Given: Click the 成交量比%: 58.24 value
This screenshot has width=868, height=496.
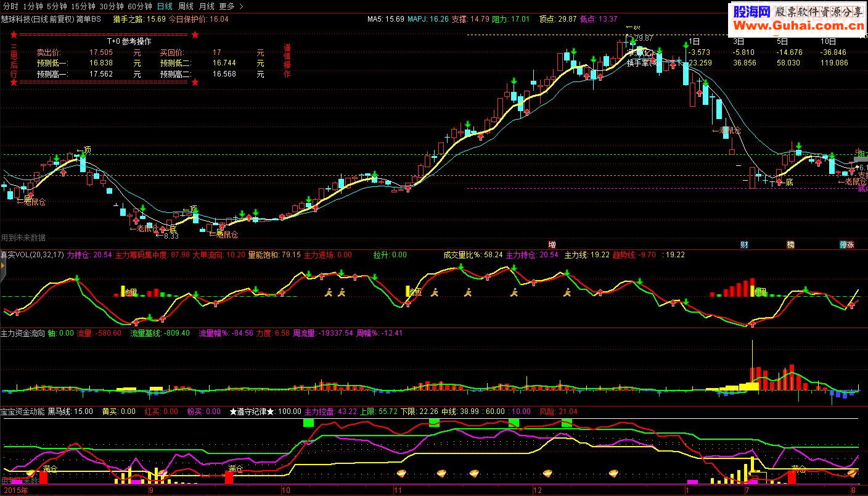Looking at the screenshot, I should pyautogui.click(x=473, y=255).
